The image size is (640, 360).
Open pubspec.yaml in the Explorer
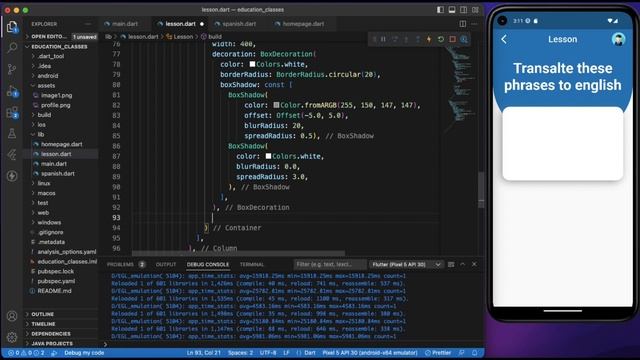point(56,281)
